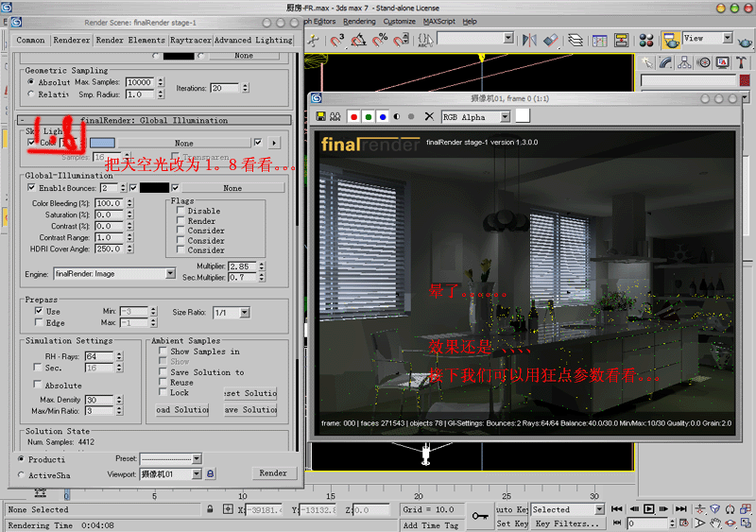756x532 pixels.
Task: Open the MAXScript menu
Action: 439,21
